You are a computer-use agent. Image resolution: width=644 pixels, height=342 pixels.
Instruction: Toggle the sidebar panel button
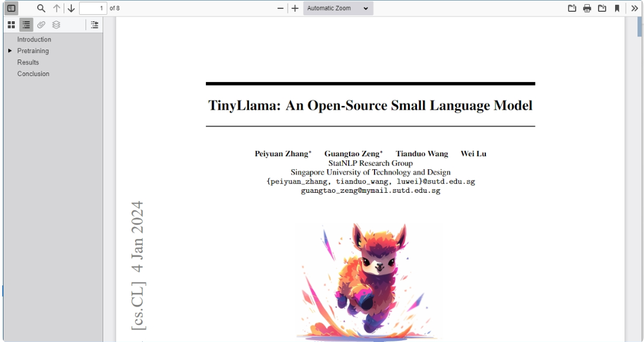(x=11, y=8)
